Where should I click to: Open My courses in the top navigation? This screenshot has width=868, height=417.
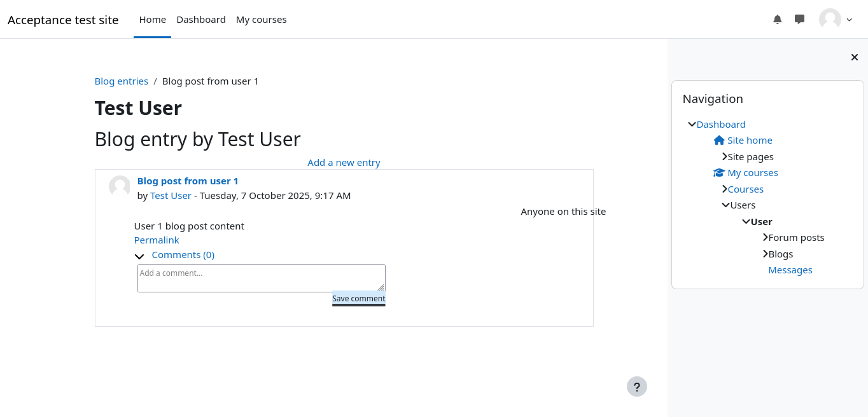pyautogui.click(x=261, y=20)
